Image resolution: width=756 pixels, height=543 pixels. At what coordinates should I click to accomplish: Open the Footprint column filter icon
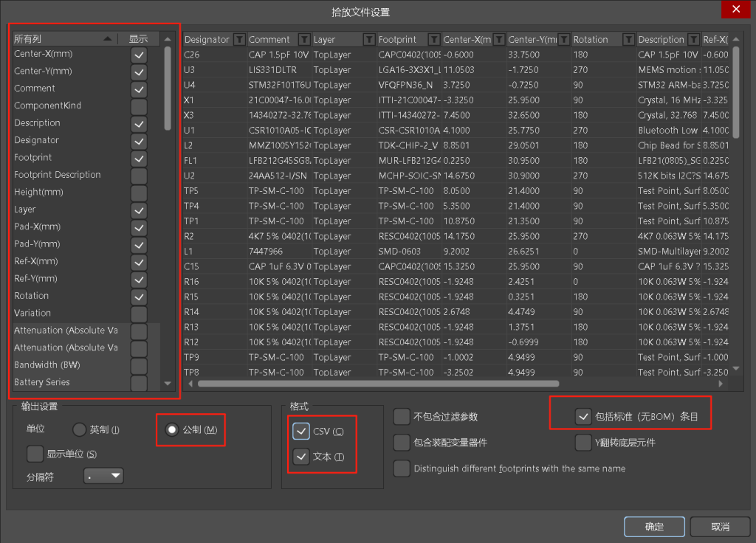pos(433,39)
